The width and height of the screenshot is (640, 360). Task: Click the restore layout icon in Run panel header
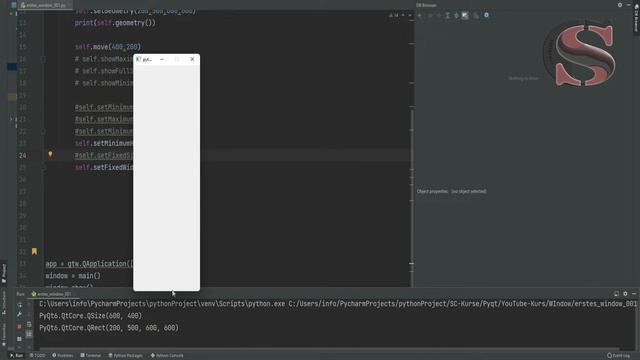[x=616, y=293]
